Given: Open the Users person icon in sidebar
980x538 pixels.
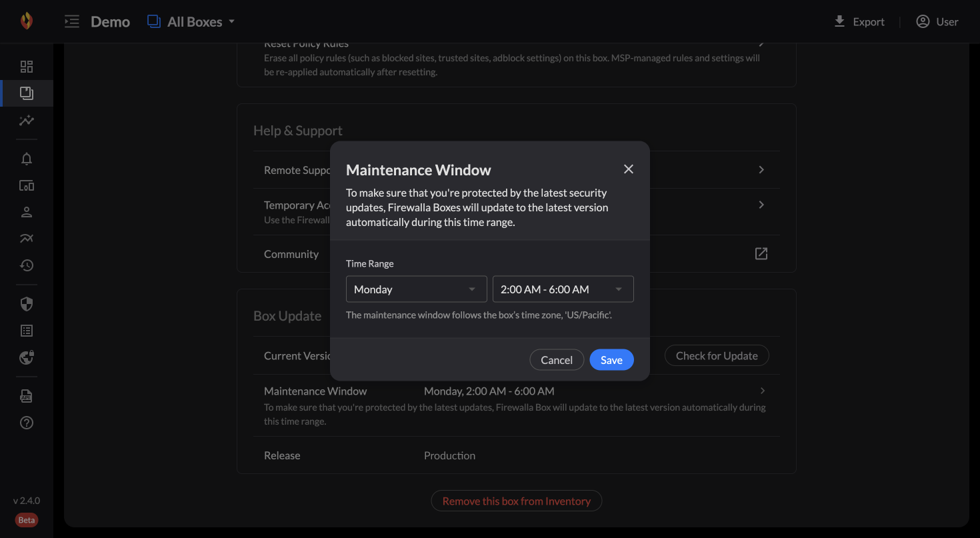Looking at the screenshot, I should [x=27, y=212].
